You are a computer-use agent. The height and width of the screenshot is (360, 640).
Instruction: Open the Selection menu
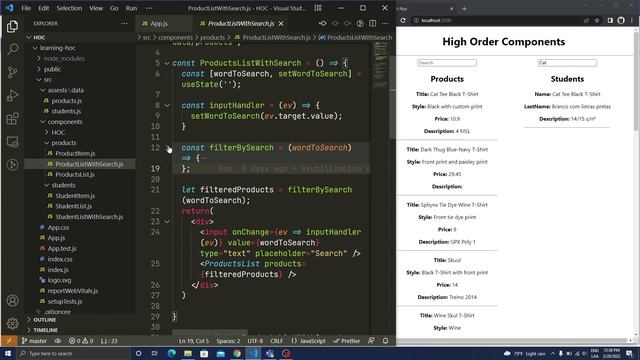(69, 8)
